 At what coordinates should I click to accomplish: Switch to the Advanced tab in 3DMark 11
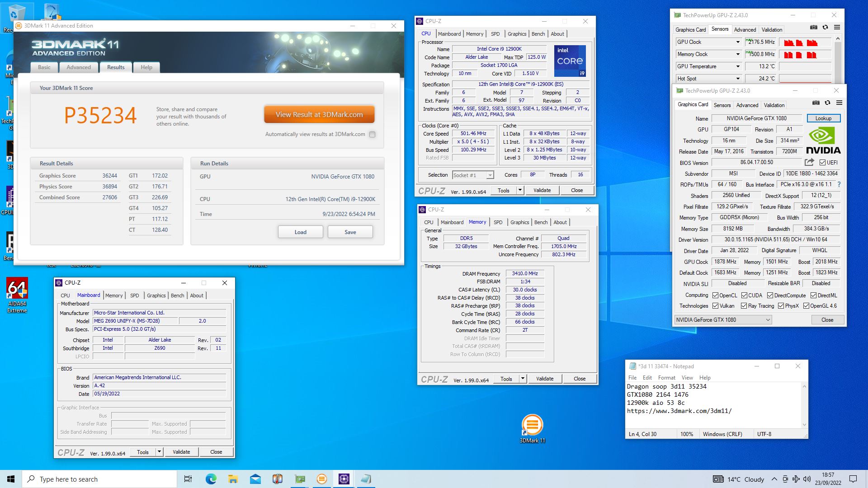tap(79, 67)
